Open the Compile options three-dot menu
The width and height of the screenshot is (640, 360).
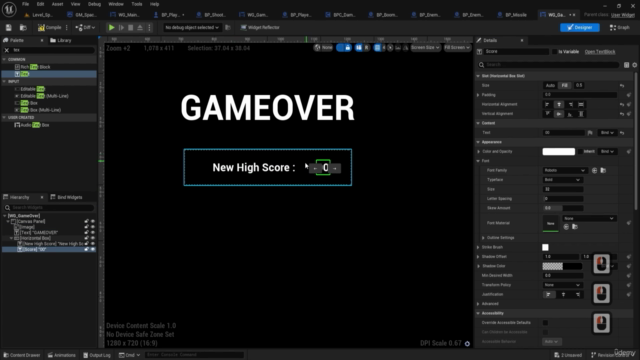tap(67, 27)
